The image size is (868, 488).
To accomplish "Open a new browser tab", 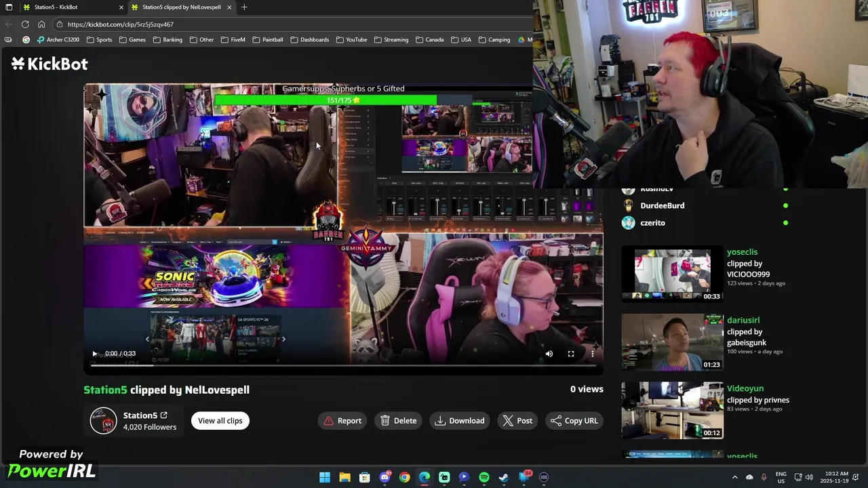I will (x=244, y=7).
